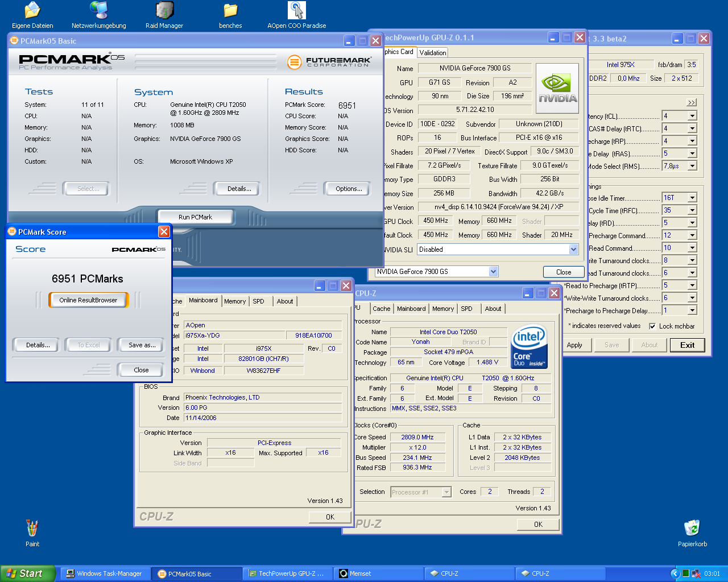Open the RAS# to CAS# Delay dropdown
The width and height of the screenshot is (728, 582).
tap(692, 128)
